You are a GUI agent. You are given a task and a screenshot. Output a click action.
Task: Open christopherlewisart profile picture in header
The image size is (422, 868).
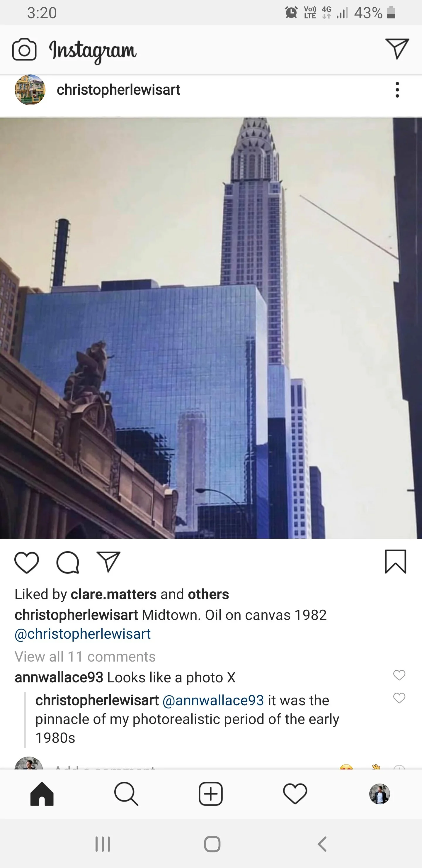(x=30, y=90)
